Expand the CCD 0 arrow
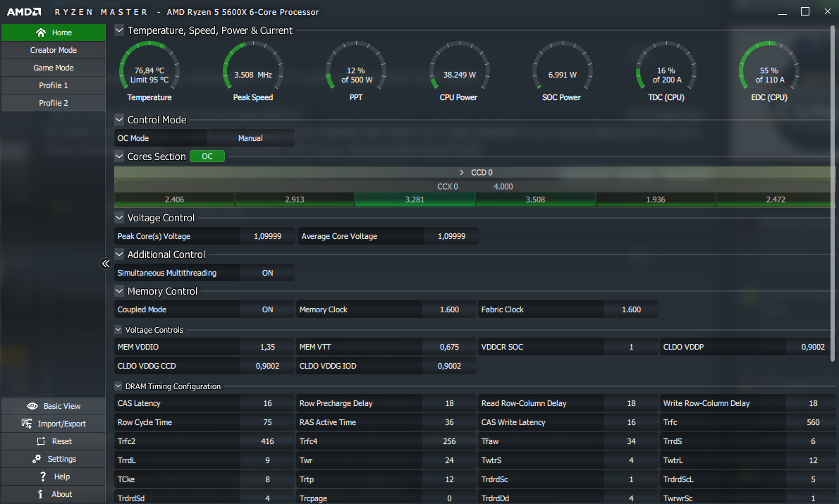This screenshot has width=839, height=504. pos(462,172)
